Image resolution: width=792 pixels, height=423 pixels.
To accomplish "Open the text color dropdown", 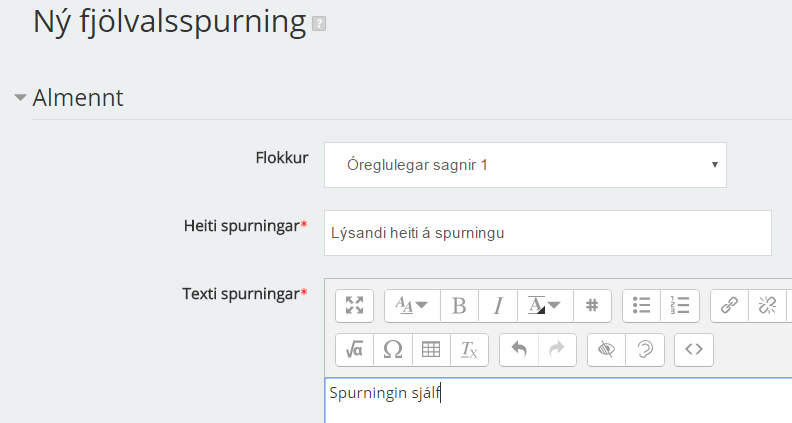I will click(545, 306).
